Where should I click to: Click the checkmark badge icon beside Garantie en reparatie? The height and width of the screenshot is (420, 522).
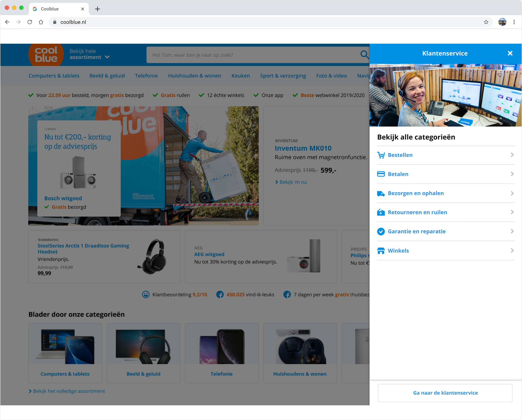click(x=381, y=232)
